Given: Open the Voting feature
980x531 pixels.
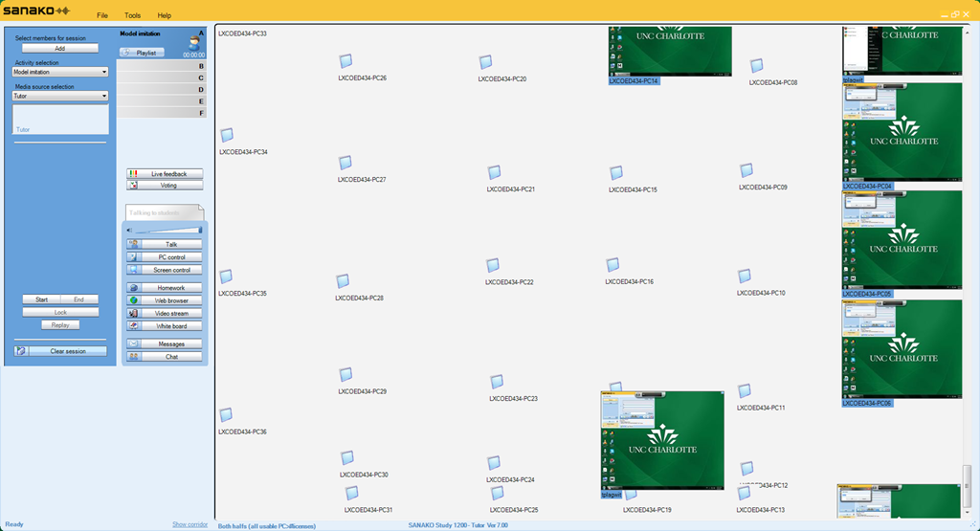Looking at the screenshot, I should point(165,186).
